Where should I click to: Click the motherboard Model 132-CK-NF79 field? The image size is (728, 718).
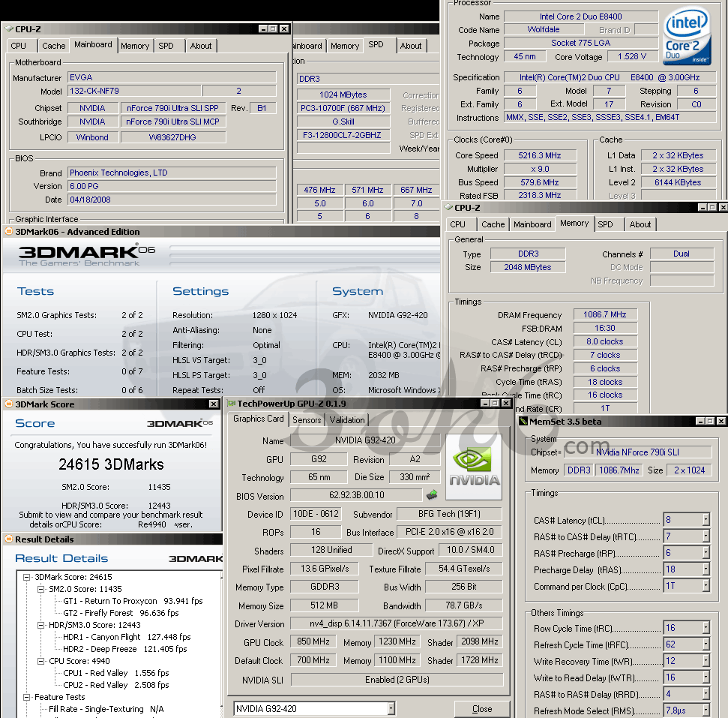tap(135, 91)
